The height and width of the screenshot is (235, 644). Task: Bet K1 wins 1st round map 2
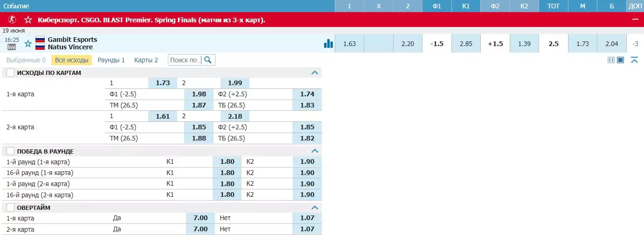[x=228, y=184]
